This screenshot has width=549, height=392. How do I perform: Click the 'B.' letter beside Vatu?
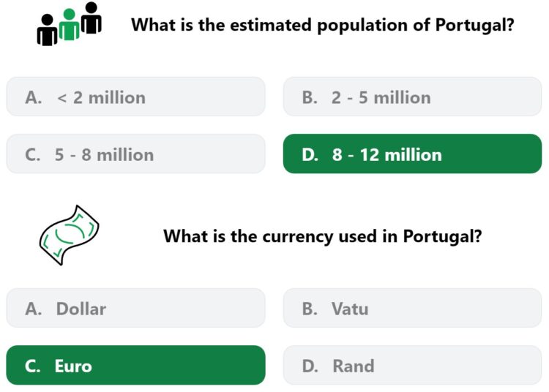coord(310,309)
